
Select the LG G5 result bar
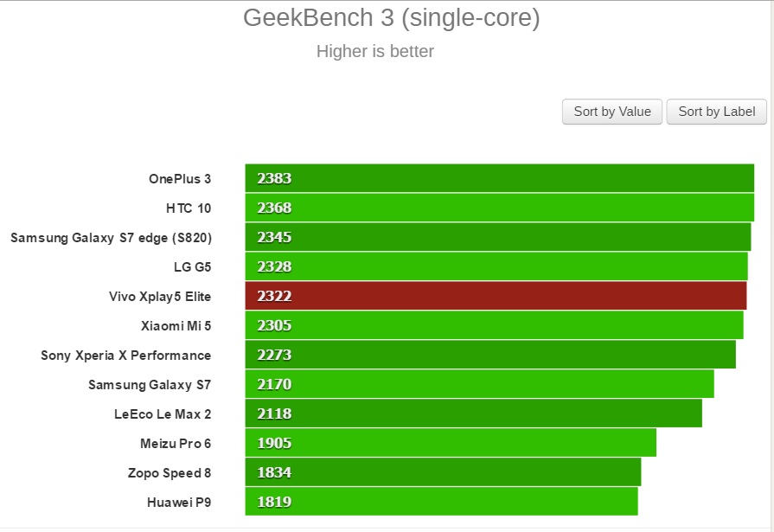pos(493,266)
